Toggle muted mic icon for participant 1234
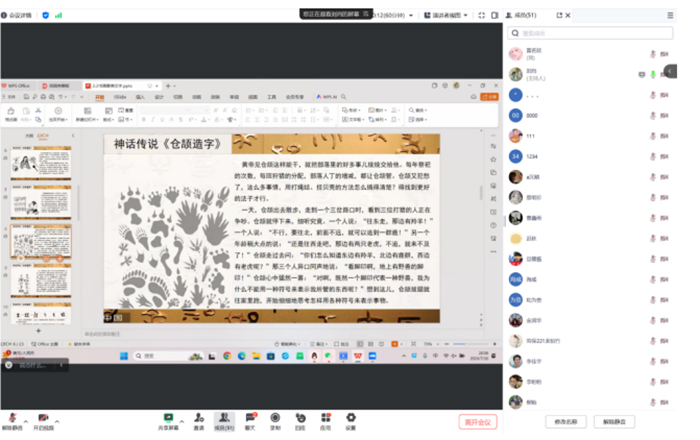This screenshot has width=700, height=440. pos(653,157)
